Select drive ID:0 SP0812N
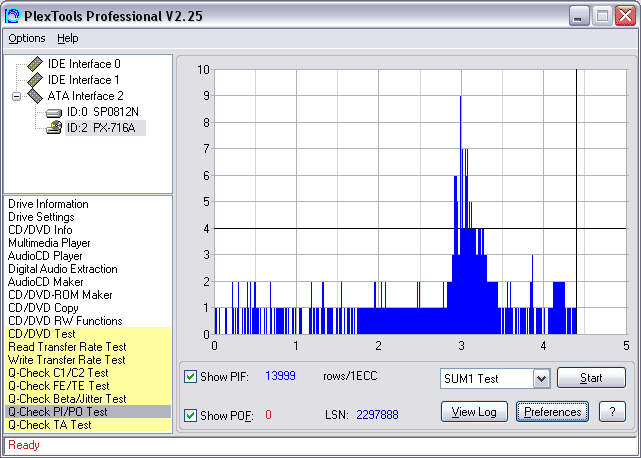Screen dimensions: 641x458 103,112
